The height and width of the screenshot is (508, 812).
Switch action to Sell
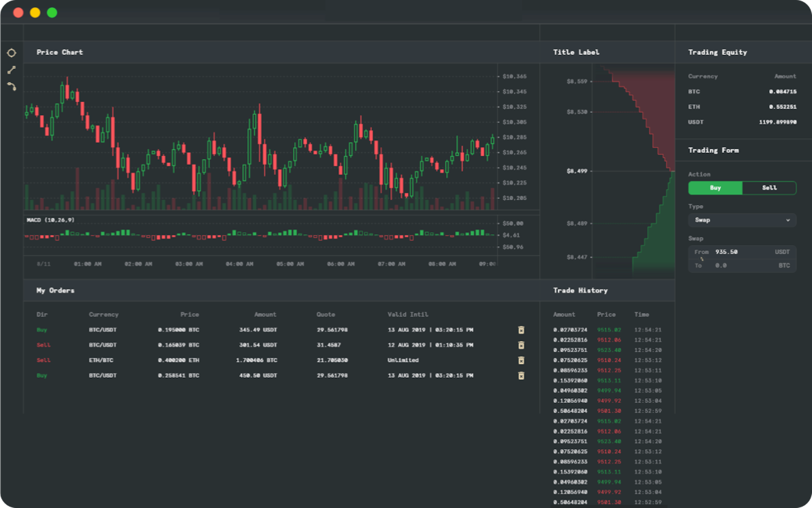click(x=769, y=188)
